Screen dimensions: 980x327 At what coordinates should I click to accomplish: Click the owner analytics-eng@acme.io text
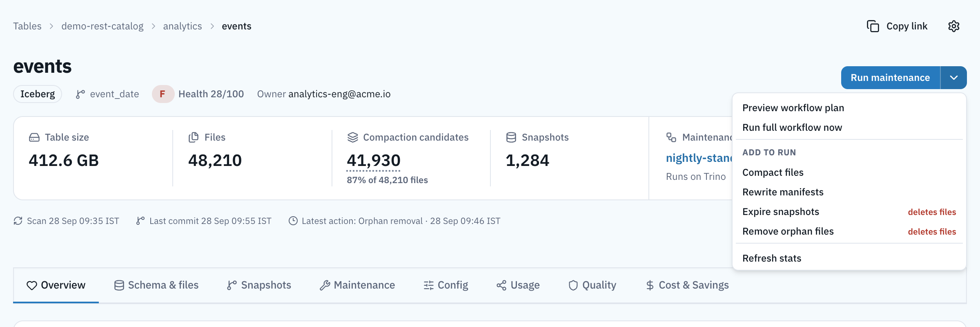click(339, 94)
